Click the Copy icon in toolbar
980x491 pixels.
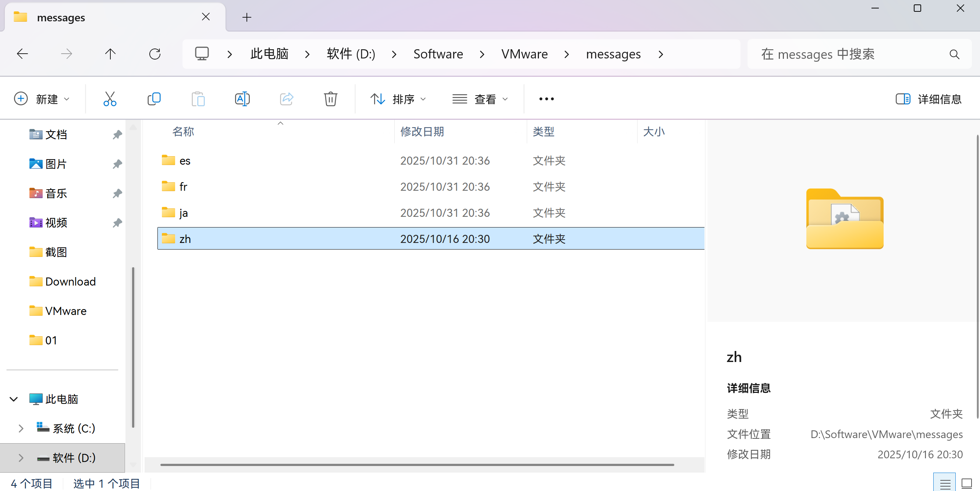pos(154,99)
